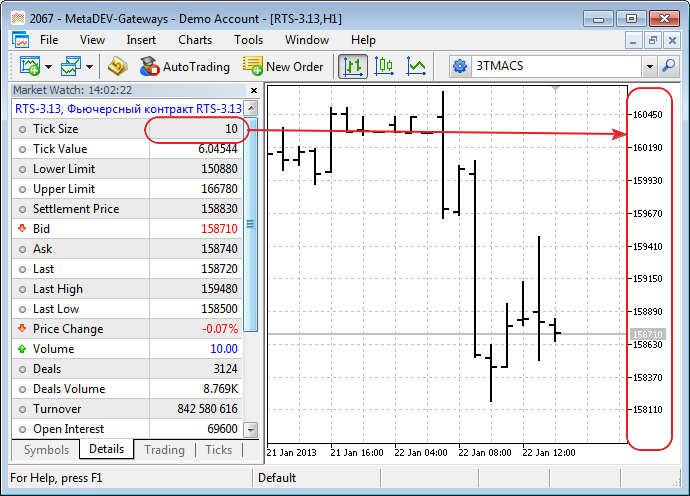690x496 pixels.
Task: Click Market Watch scrollbar down arrow
Action: pos(251,429)
